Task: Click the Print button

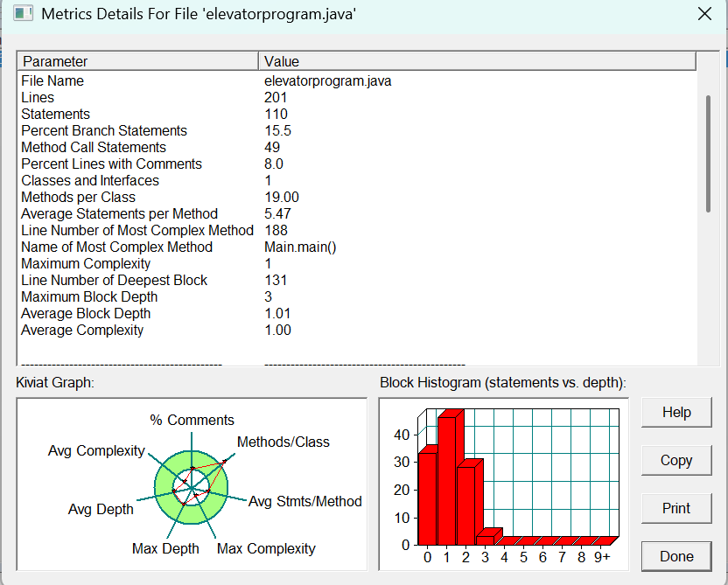Action: click(x=676, y=508)
